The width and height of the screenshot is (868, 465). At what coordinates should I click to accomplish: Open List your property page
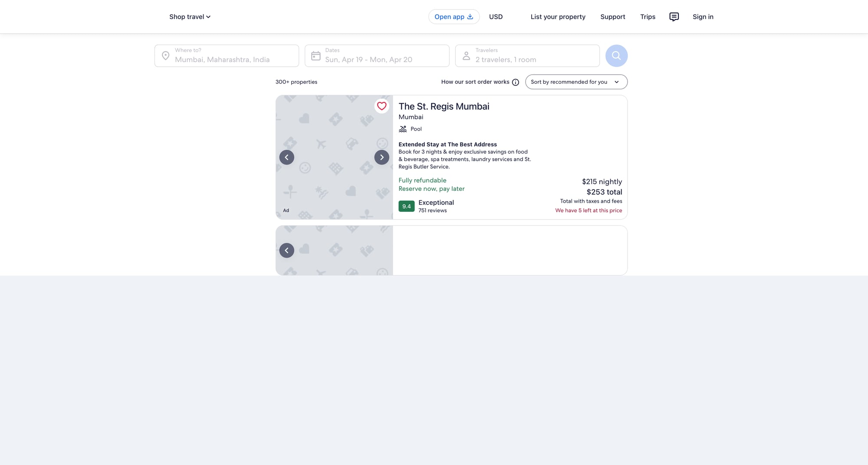tap(558, 16)
